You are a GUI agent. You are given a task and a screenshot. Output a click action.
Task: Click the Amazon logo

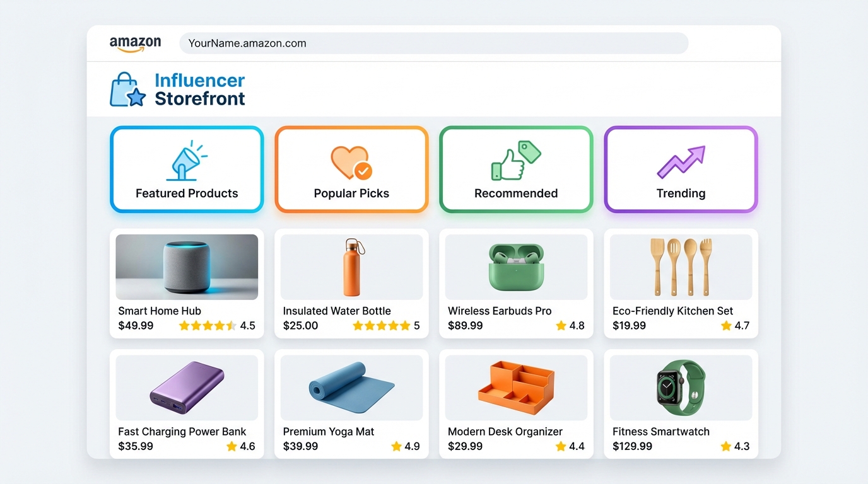pyautogui.click(x=135, y=43)
